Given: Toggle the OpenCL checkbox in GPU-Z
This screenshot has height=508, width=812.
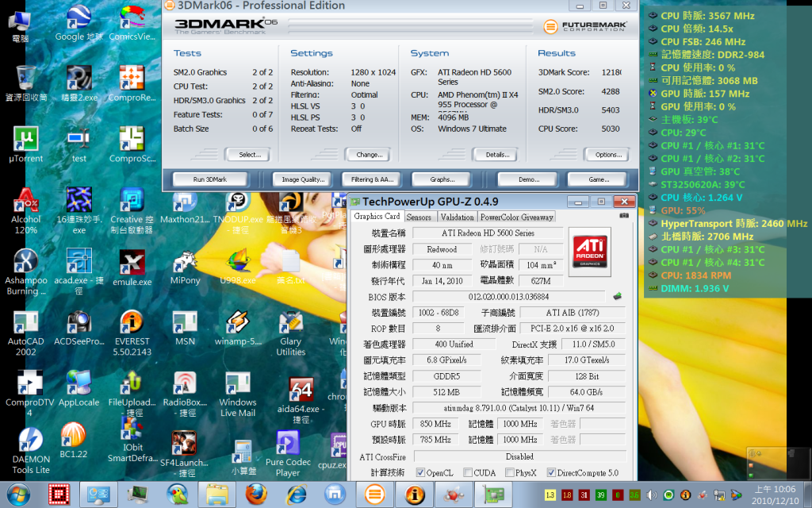Looking at the screenshot, I should tap(420, 472).
